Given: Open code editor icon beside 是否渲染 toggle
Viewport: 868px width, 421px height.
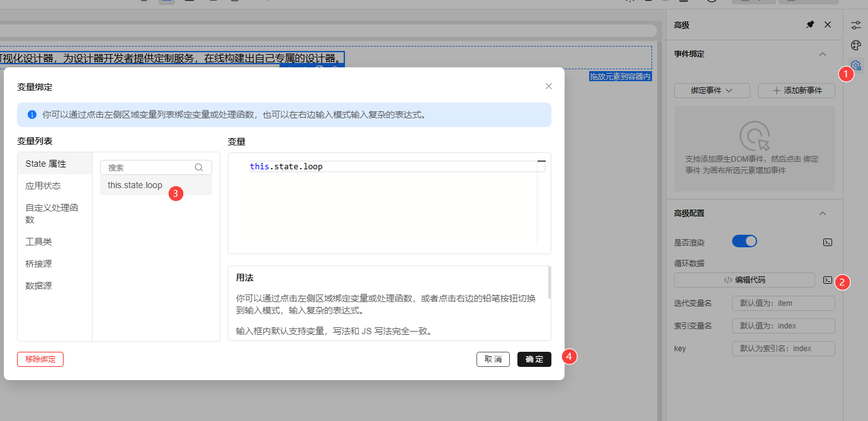Looking at the screenshot, I should point(827,242).
